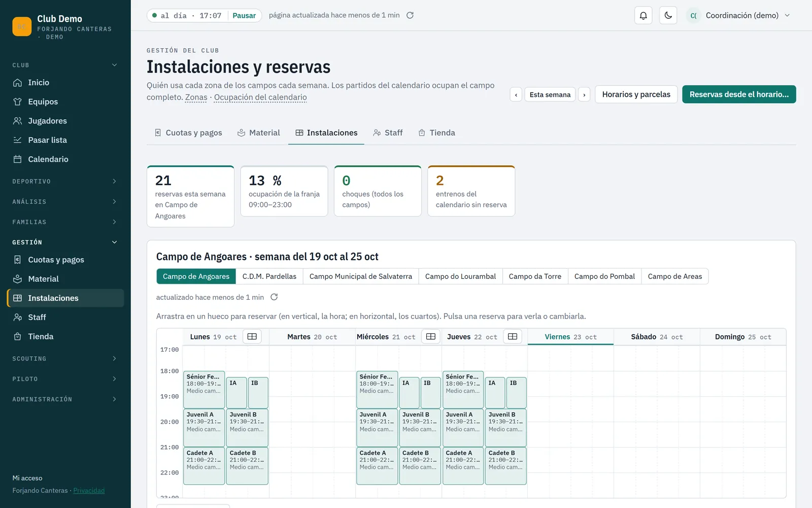Pause live updates with Pausar

(244, 15)
